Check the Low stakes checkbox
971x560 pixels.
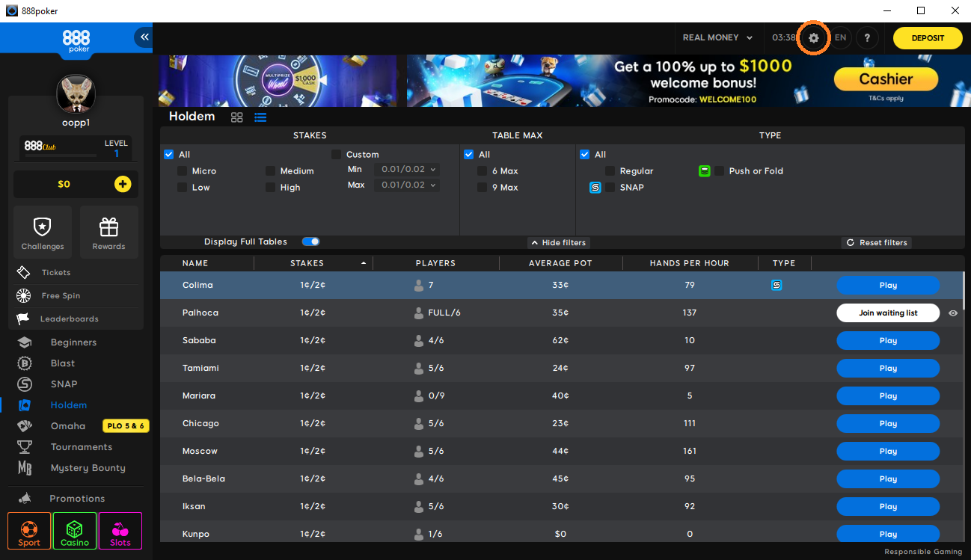(x=183, y=187)
